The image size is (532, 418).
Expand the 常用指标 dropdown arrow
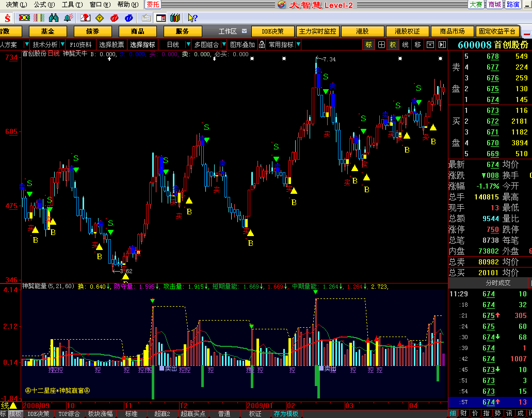pyautogui.click(x=298, y=44)
